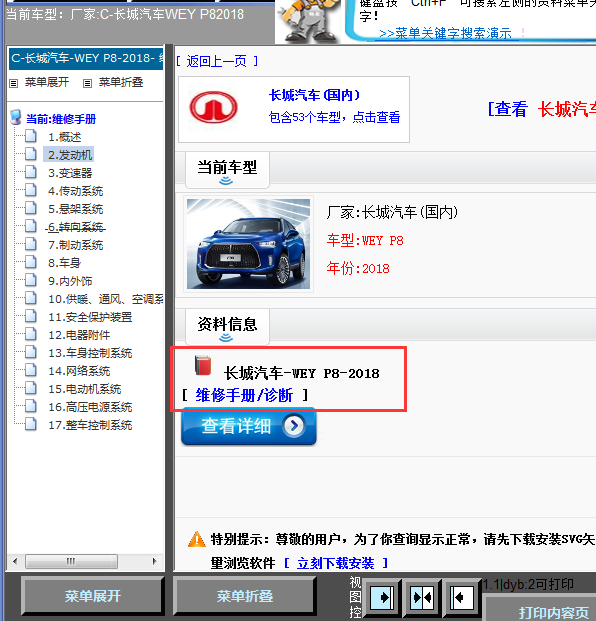Click document icon beside 9.内外饰
This screenshot has width=596, height=621.
tap(31, 280)
